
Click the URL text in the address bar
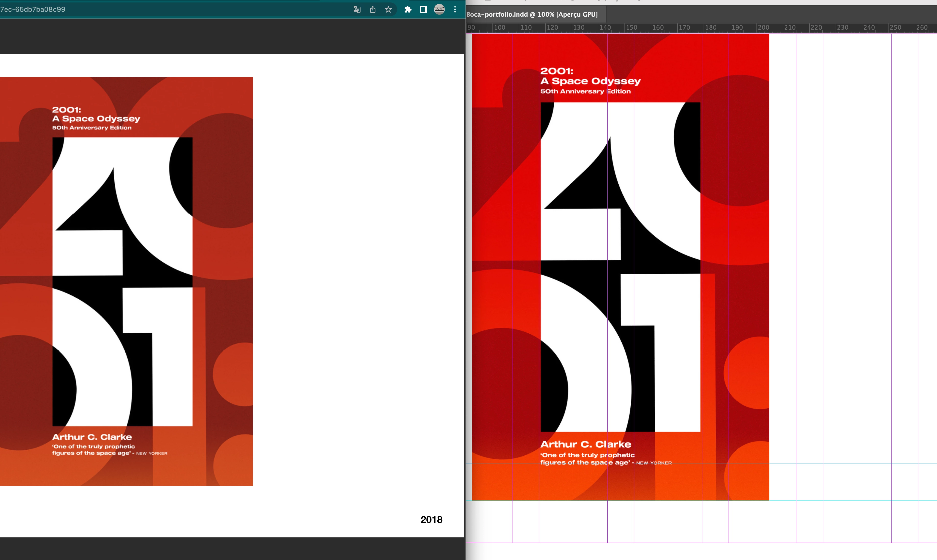[33, 10]
